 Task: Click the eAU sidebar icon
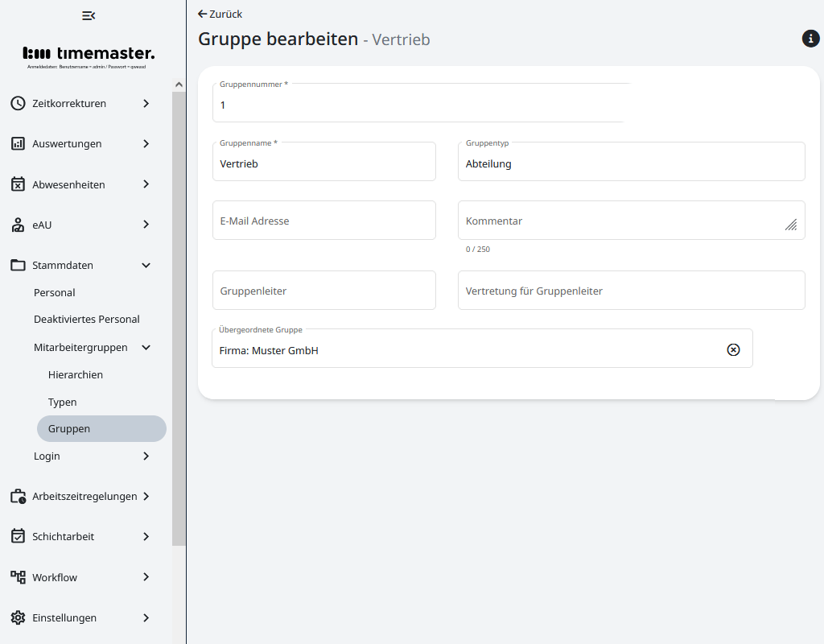click(x=18, y=225)
